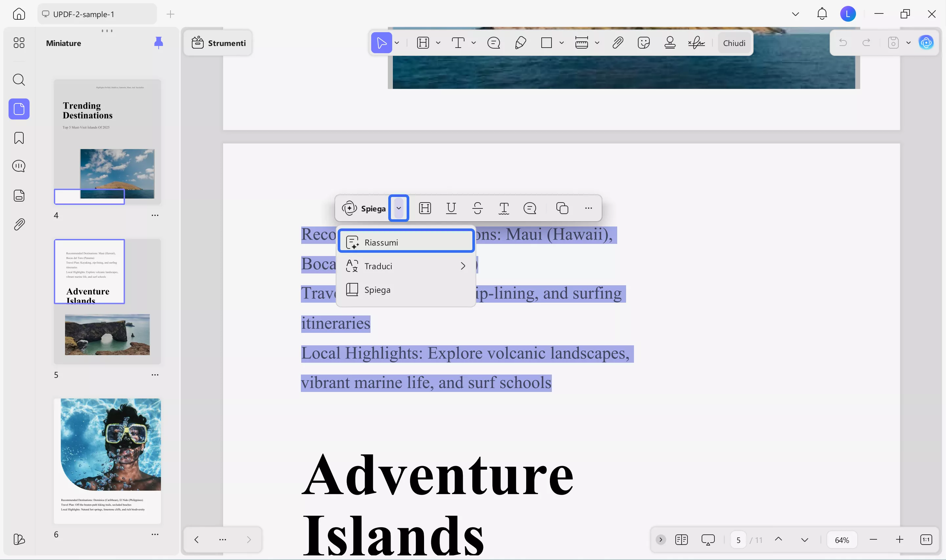Choose Riassumi from the AI menu
The image size is (946, 560).
pos(406,242)
